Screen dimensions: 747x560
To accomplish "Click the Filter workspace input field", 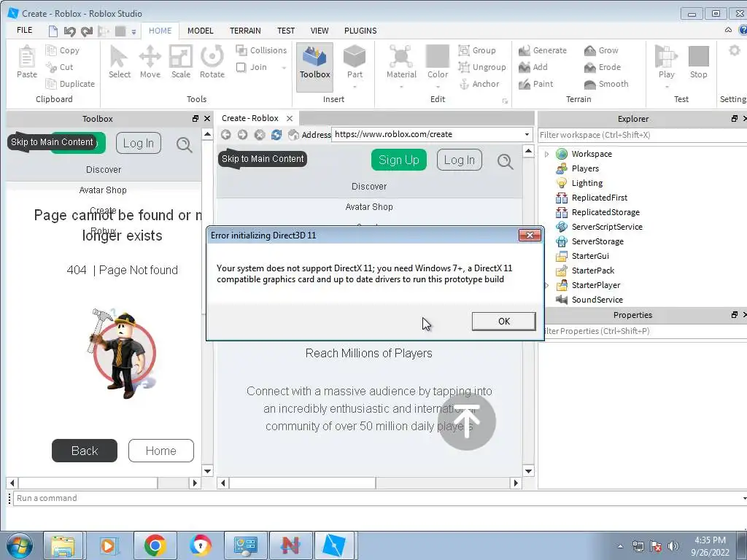I will click(x=642, y=135).
